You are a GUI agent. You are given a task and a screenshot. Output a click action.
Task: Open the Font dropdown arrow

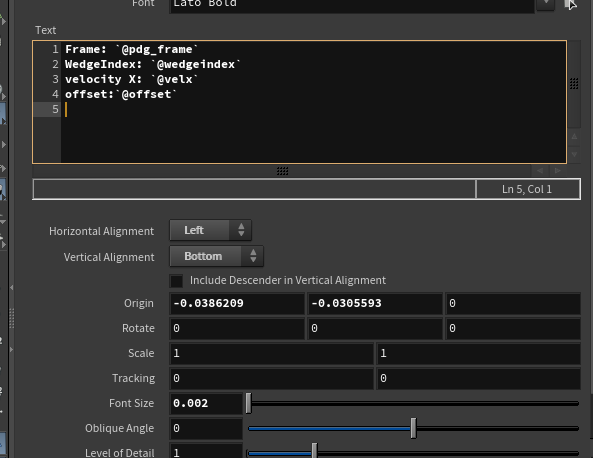tap(545, 4)
